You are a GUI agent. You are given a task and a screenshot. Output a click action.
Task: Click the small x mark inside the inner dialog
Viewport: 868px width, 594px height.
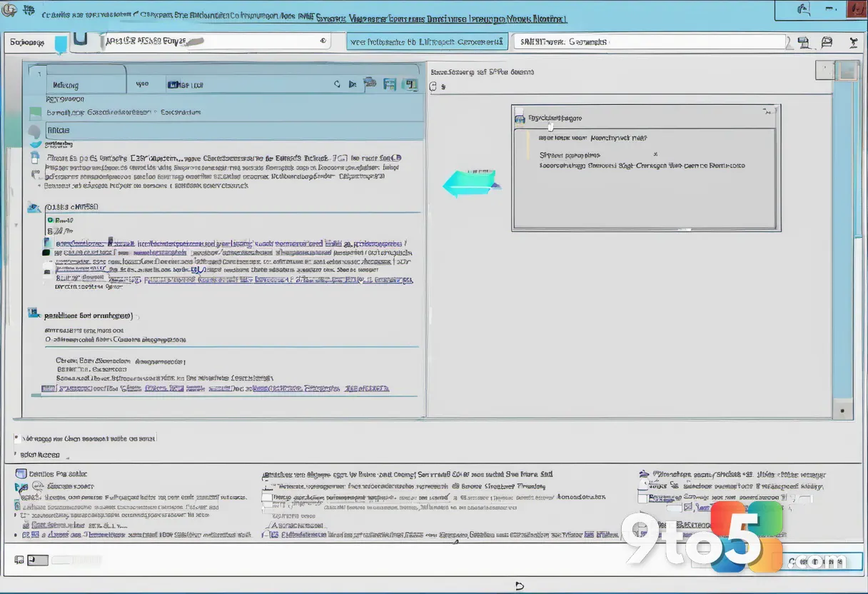(x=655, y=154)
